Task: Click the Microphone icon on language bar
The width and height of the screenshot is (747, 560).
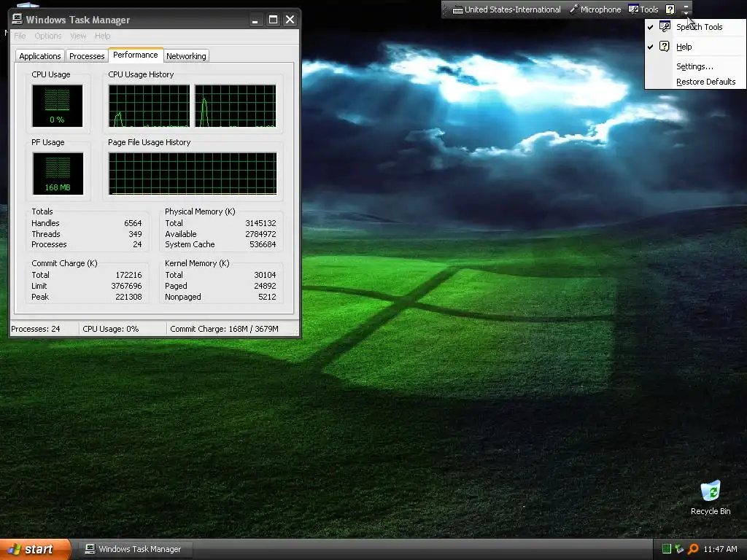Action: (574, 9)
